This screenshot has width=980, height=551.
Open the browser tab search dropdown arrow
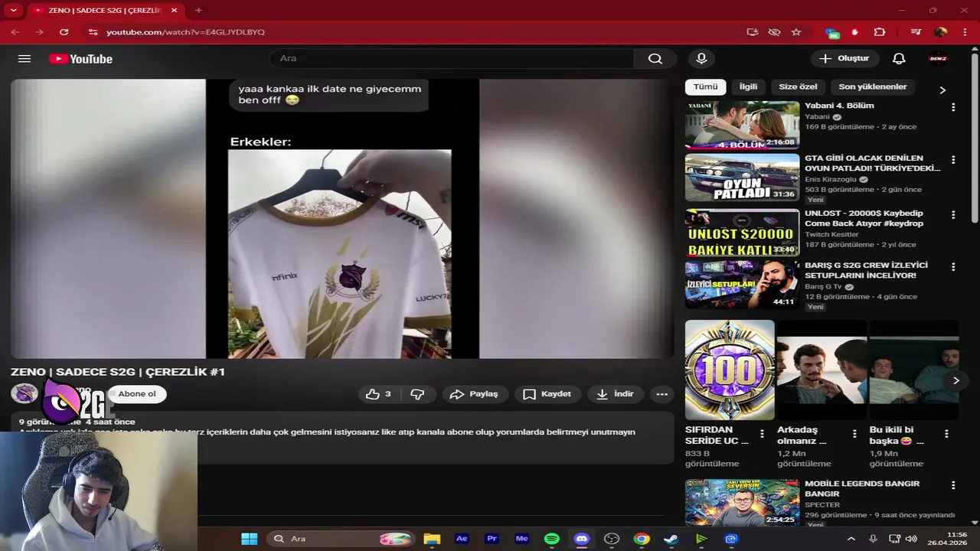tap(13, 11)
